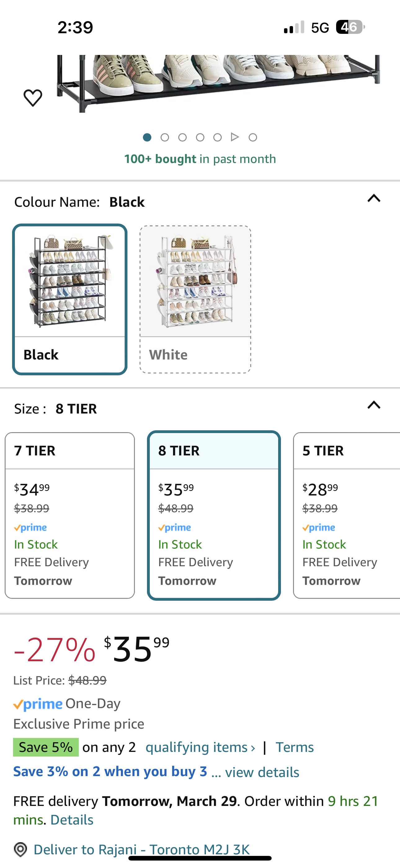Image resolution: width=400 pixels, height=868 pixels.
Task: Jump to last carousel image dot
Action: click(253, 137)
